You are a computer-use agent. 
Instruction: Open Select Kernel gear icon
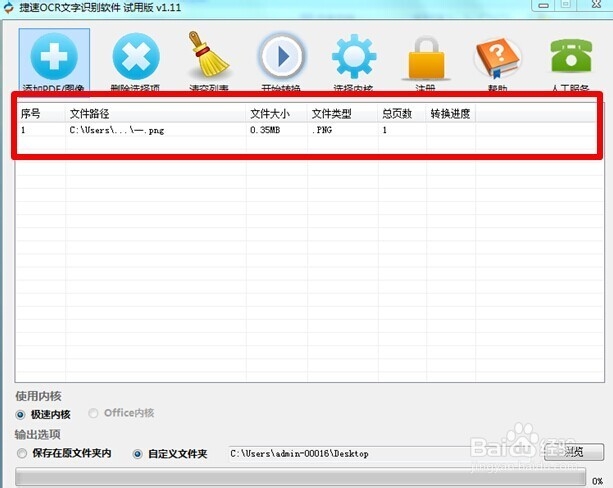tap(354, 56)
